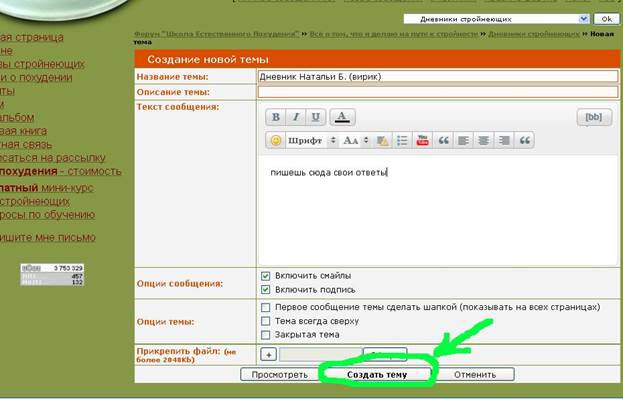Open the questions по обучению sidebar link
The height and width of the screenshot is (399, 623).
point(47,215)
